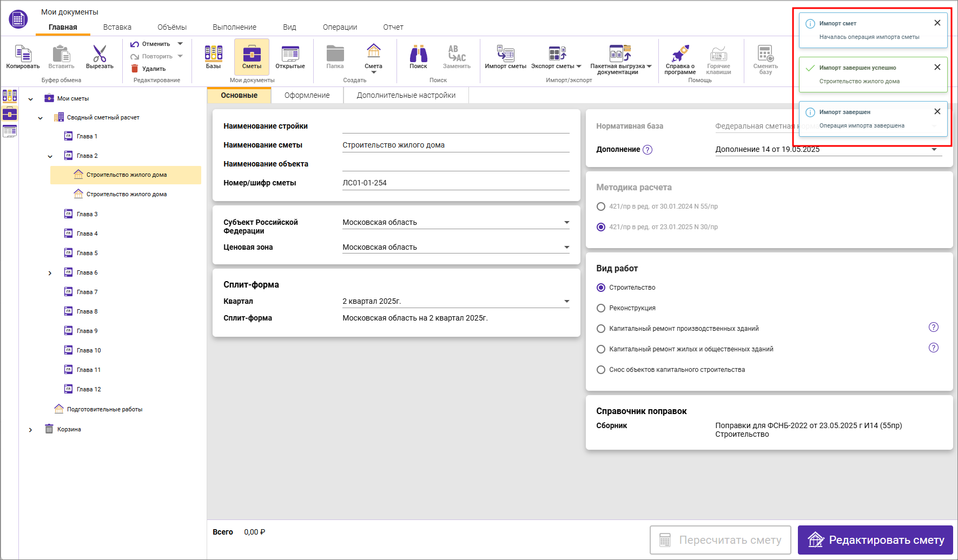
Task: Click the Открытые documents icon
Action: click(290, 54)
